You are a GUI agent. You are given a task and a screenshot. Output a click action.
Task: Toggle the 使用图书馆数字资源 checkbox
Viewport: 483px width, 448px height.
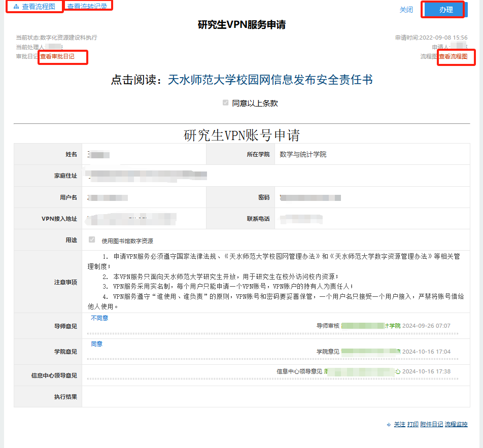pyautogui.click(x=92, y=240)
